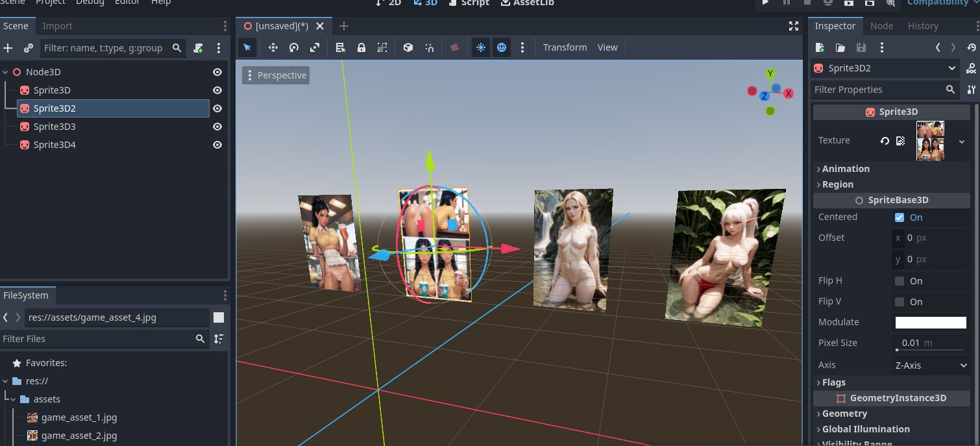Image resolution: width=980 pixels, height=446 pixels.
Task: Toggle the preview sunlight icon
Action: click(481, 47)
